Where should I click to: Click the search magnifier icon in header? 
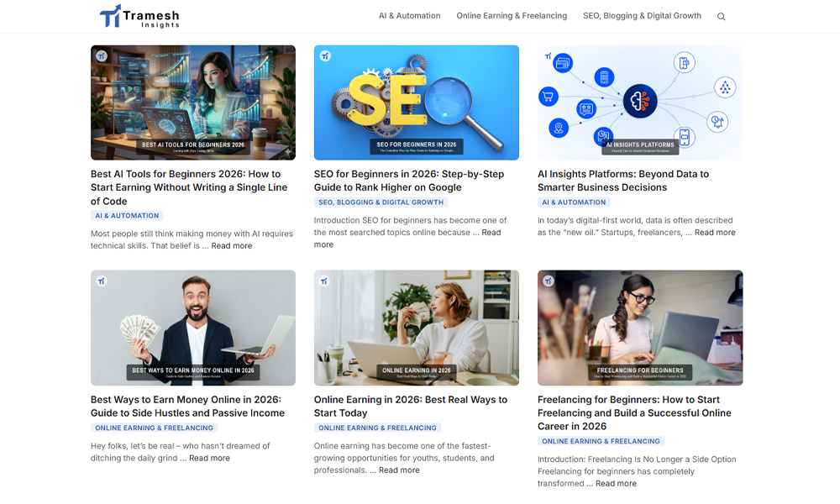[721, 17]
